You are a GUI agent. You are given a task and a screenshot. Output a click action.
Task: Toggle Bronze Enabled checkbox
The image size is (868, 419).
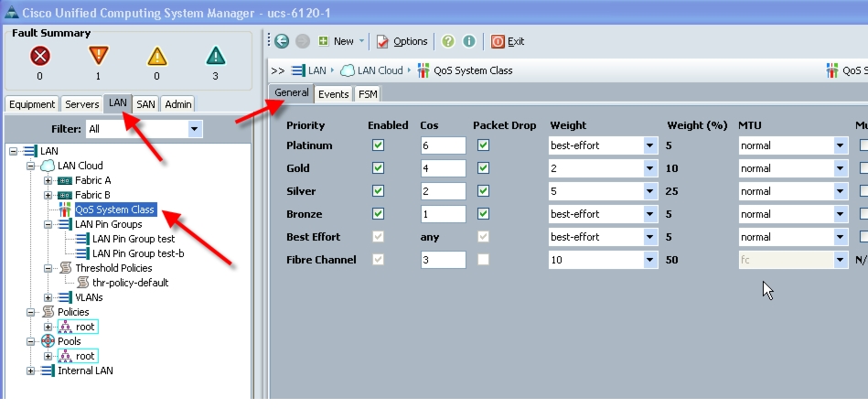pyautogui.click(x=378, y=214)
